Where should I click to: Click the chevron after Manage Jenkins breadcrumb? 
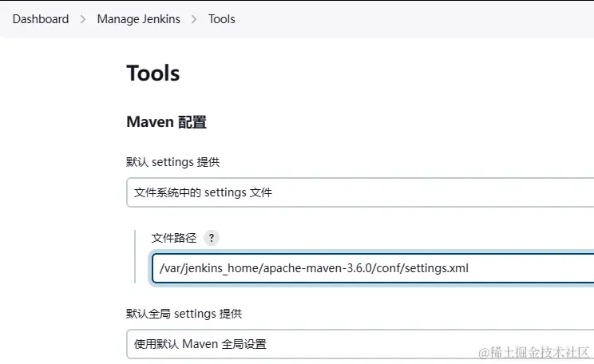coord(194,19)
